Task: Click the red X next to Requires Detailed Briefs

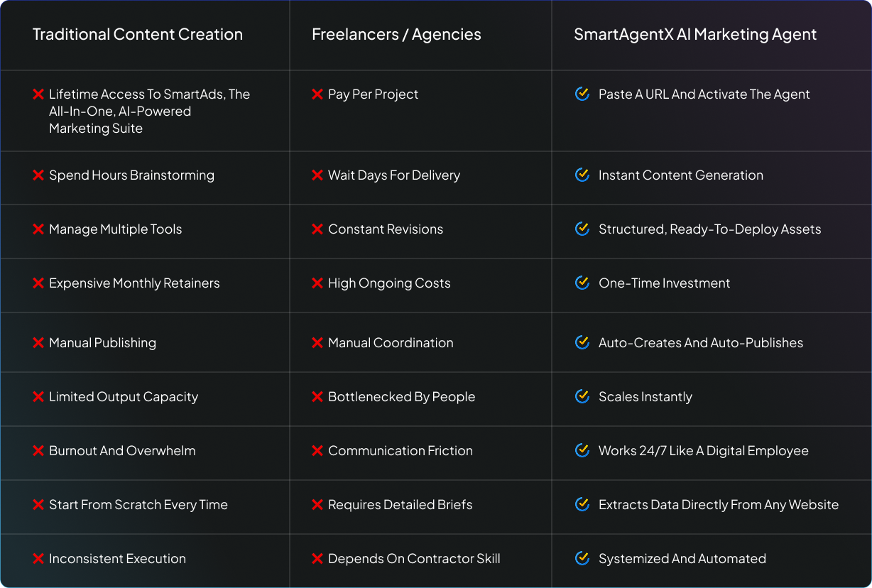Action: (317, 504)
